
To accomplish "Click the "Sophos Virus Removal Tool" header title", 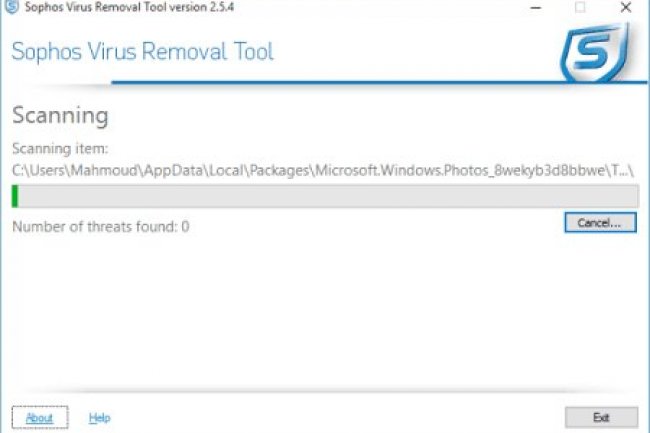I will [142, 52].
